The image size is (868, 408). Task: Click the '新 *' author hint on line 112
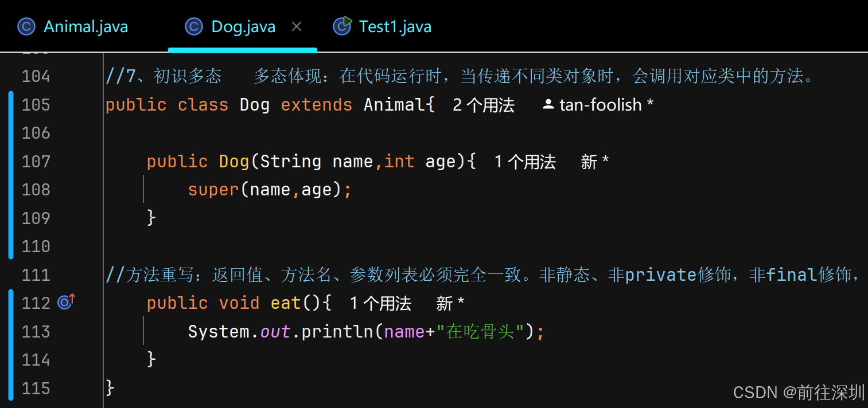[450, 303]
